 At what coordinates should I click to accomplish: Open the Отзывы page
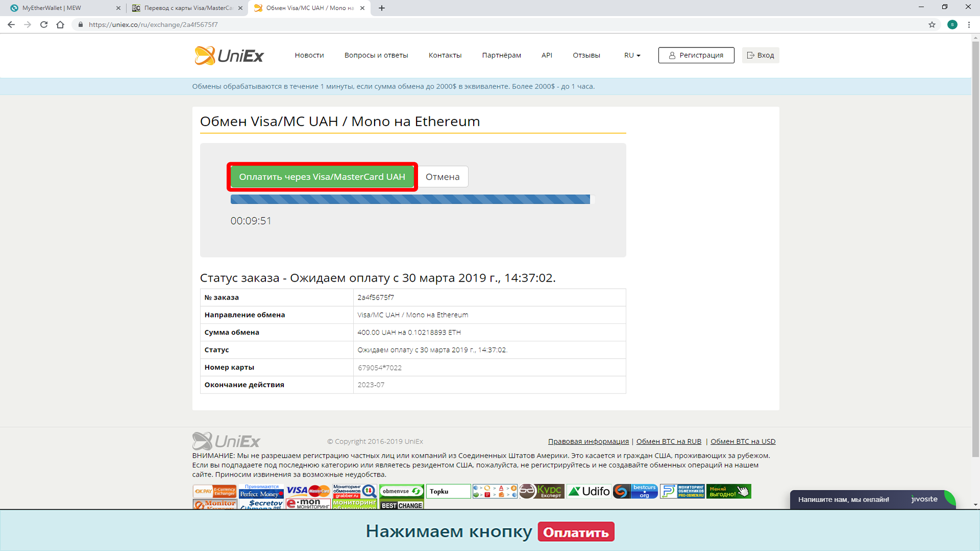pos(586,55)
